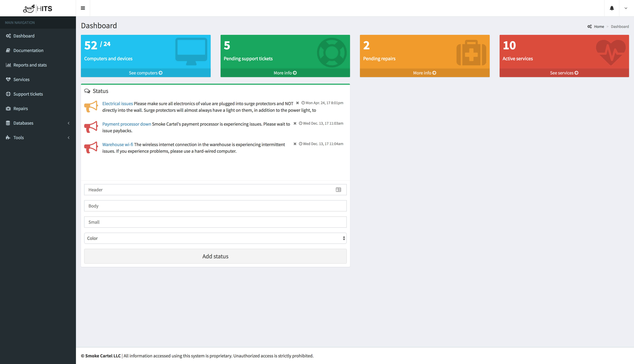Dismiss the Electrical issues status message
This screenshot has width=634, height=364.
point(297,103)
